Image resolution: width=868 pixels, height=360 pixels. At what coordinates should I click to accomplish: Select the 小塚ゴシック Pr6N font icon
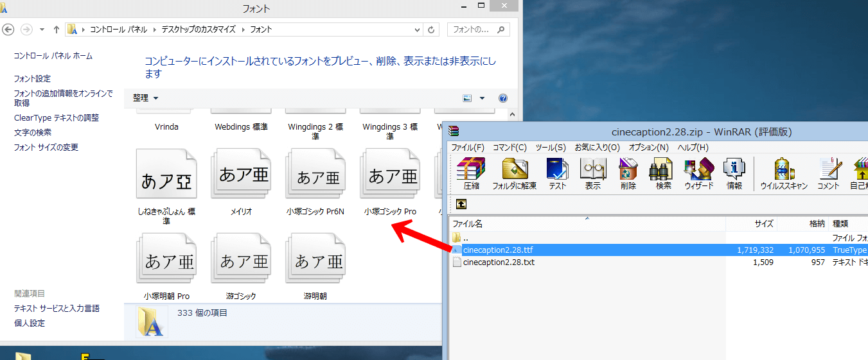(x=315, y=175)
